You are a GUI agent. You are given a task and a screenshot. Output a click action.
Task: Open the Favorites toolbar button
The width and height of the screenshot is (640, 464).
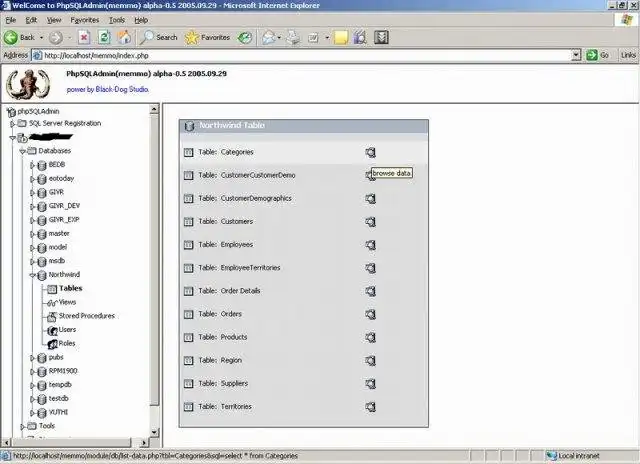pos(207,38)
